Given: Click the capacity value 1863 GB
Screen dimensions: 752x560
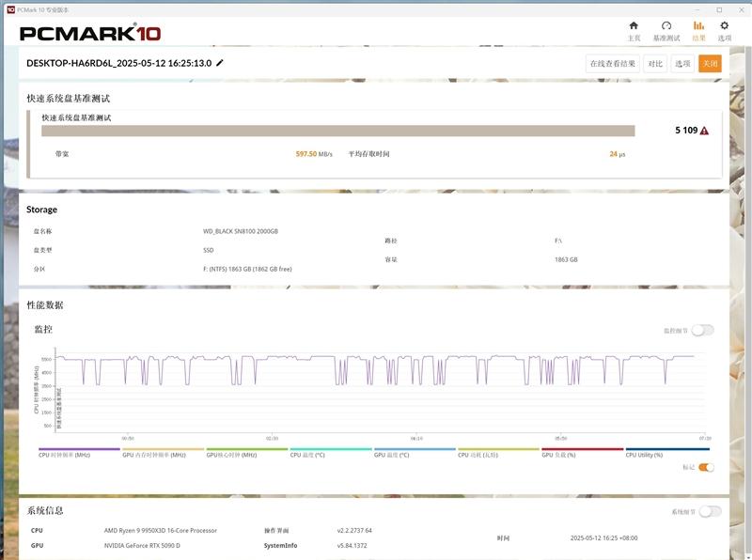Looking at the screenshot, I should click(x=566, y=259).
